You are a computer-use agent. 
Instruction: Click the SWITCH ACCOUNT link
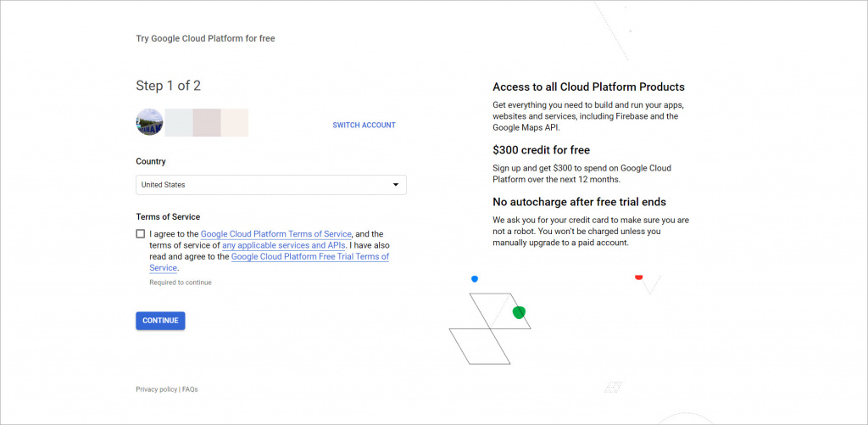click(x=364, y=126)
